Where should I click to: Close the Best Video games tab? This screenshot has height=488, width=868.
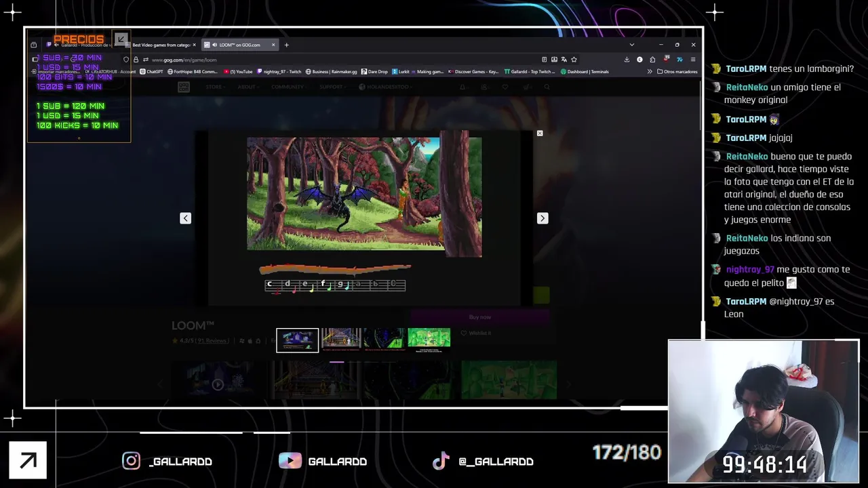coord(194,45)
